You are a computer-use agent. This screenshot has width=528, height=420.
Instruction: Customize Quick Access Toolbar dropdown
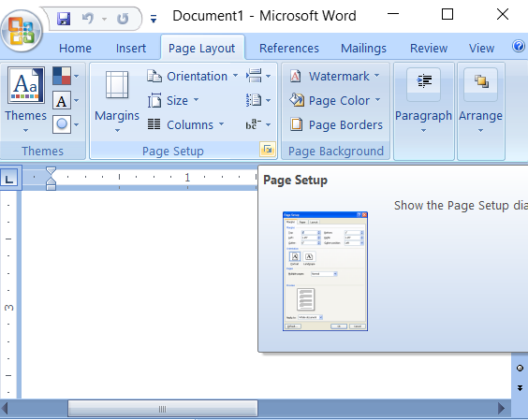click(154, 19)
